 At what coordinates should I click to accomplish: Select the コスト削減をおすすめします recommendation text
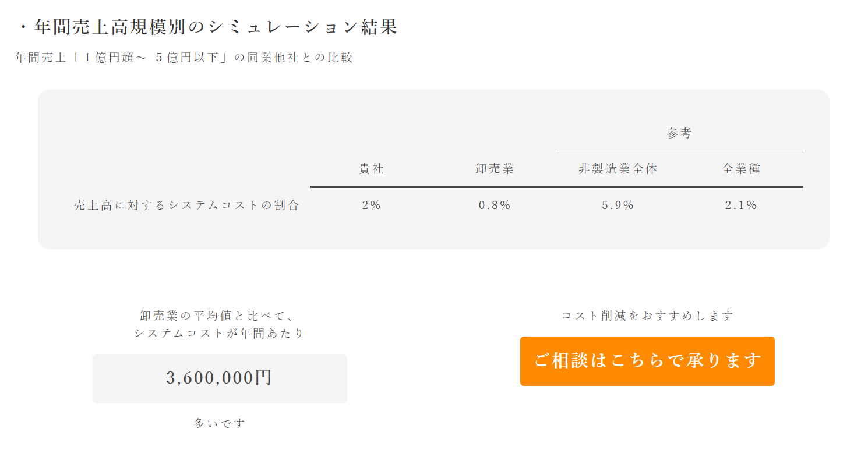647,316
